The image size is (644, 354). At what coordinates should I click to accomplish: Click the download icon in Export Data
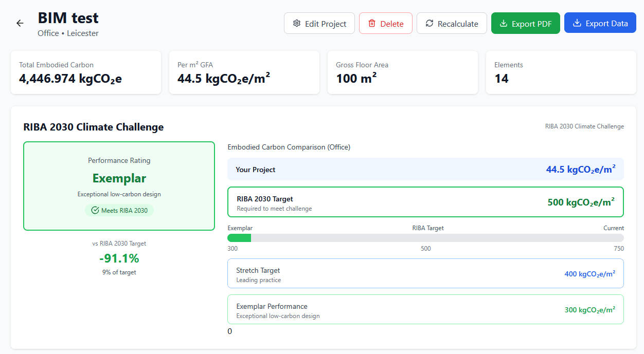(x=577, y=23)
